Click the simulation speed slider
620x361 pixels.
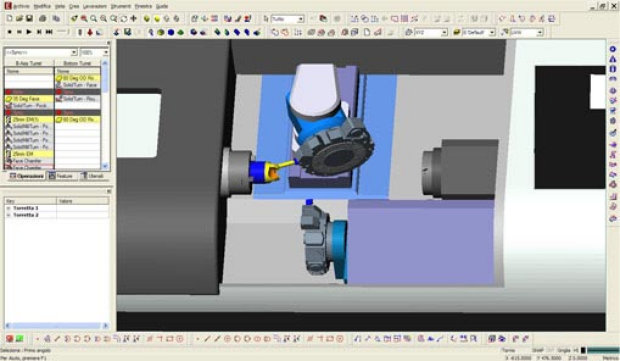(x=63, y=32)
